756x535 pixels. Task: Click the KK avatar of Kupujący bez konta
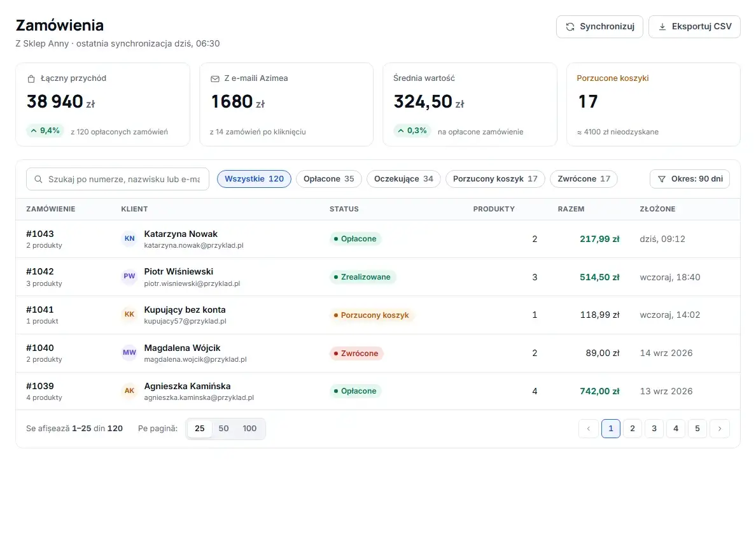(x=129, y=315)
